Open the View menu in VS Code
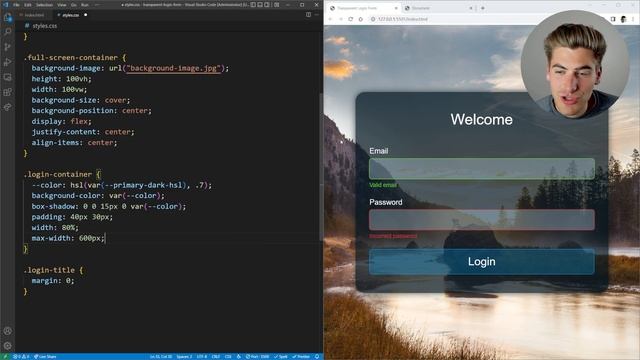The image size is (640, 360). pyautogui.click(x=62, y=5)
